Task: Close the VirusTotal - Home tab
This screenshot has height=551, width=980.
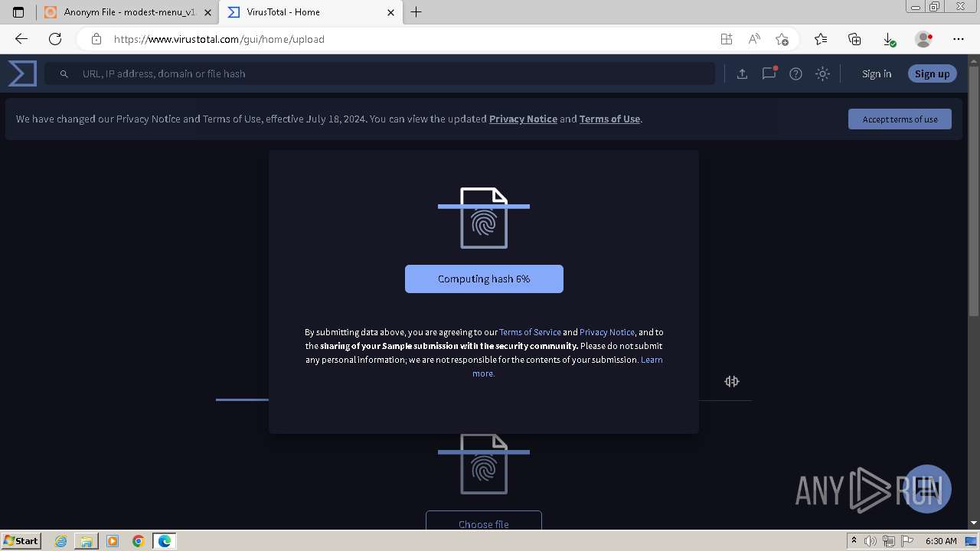Action: coord(390,12)
